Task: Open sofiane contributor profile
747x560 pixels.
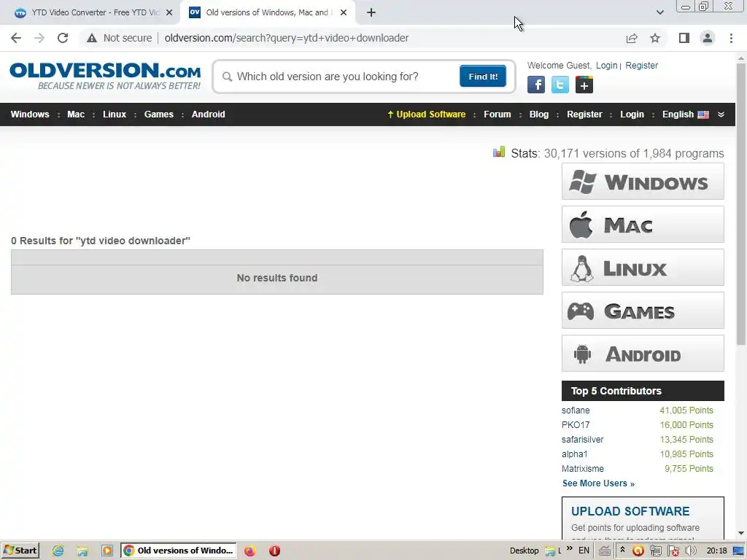Action: click(576, 411)
